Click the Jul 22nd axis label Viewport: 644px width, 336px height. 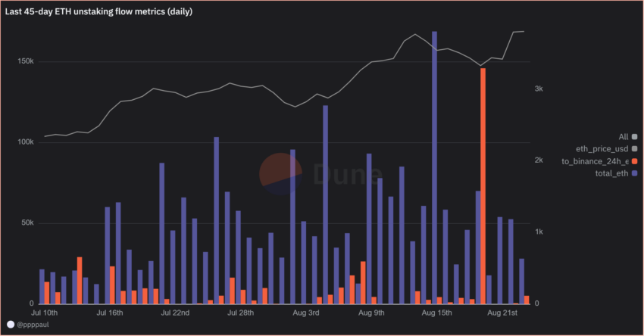click(x=175, y=313)
